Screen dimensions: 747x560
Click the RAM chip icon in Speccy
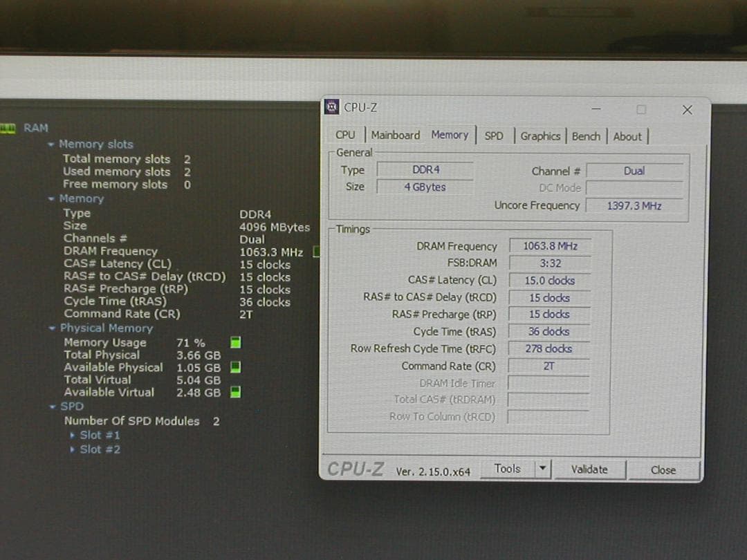(x=8, y=128)
